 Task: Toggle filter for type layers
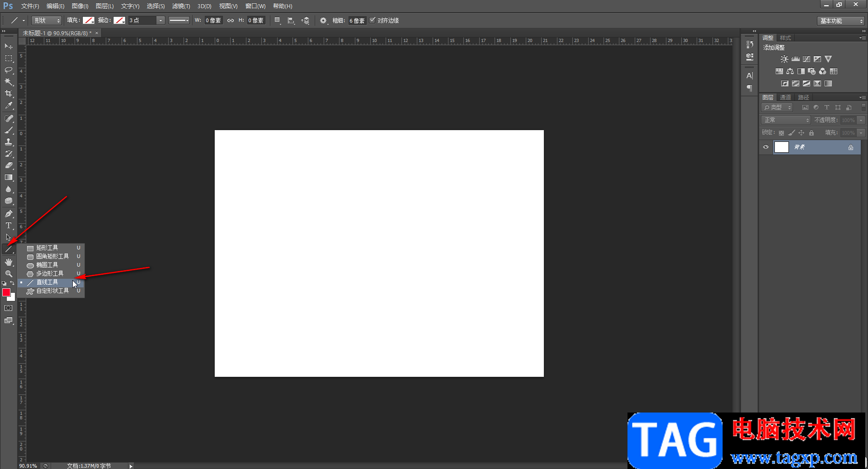pyautogui.click(x=827, y=108)
